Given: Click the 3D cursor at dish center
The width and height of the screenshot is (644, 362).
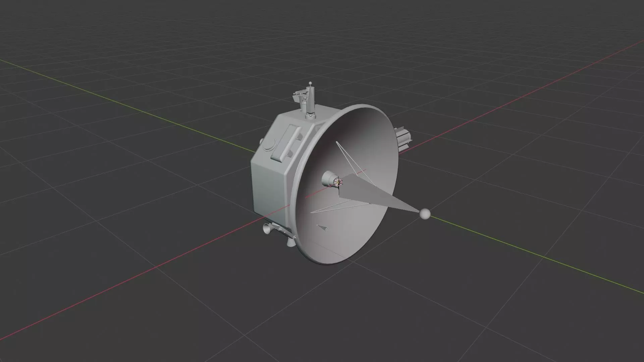Looking at the screenshot, I should (338, 182).
